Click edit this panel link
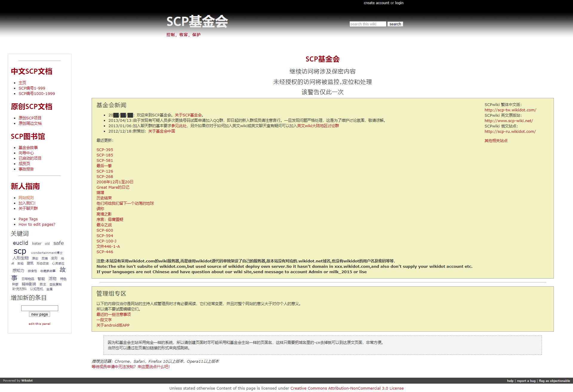 [x=39, y=324]
